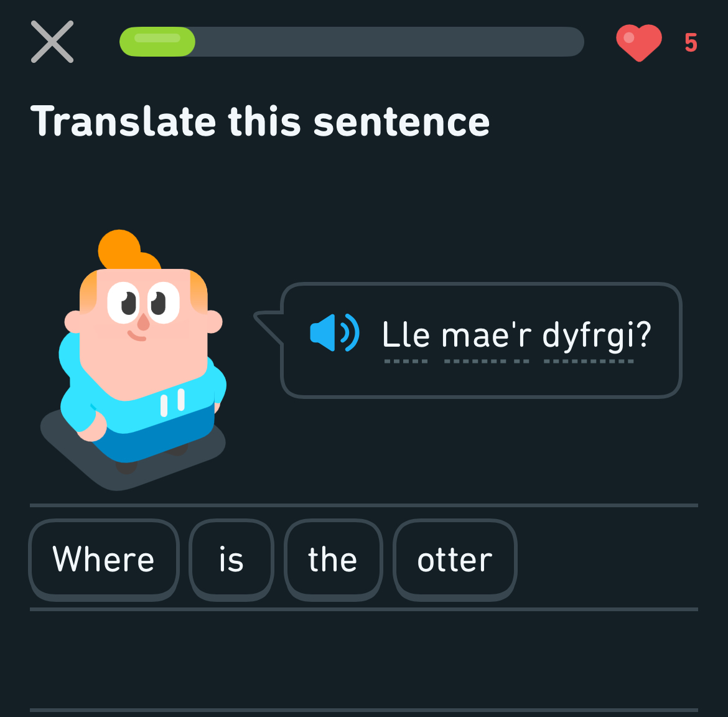
Task: Pick the word tile "otter"
Action: 455,559
